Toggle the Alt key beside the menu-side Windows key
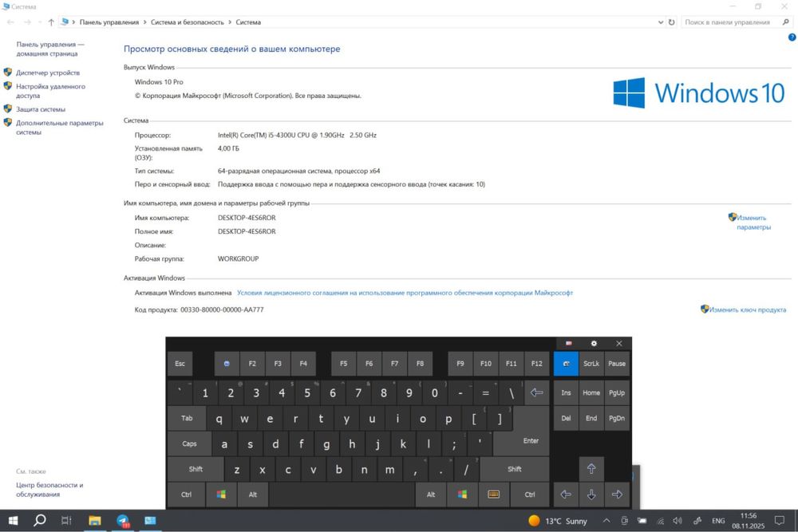This screenshot has height=532, width=798. click(x=431, y=495)
